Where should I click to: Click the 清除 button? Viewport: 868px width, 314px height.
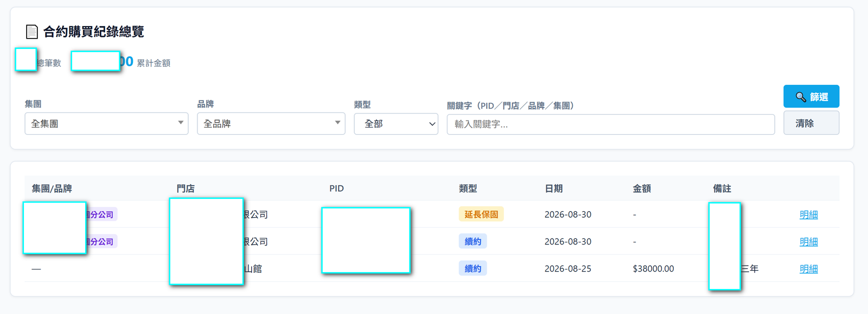click(811, 123)
